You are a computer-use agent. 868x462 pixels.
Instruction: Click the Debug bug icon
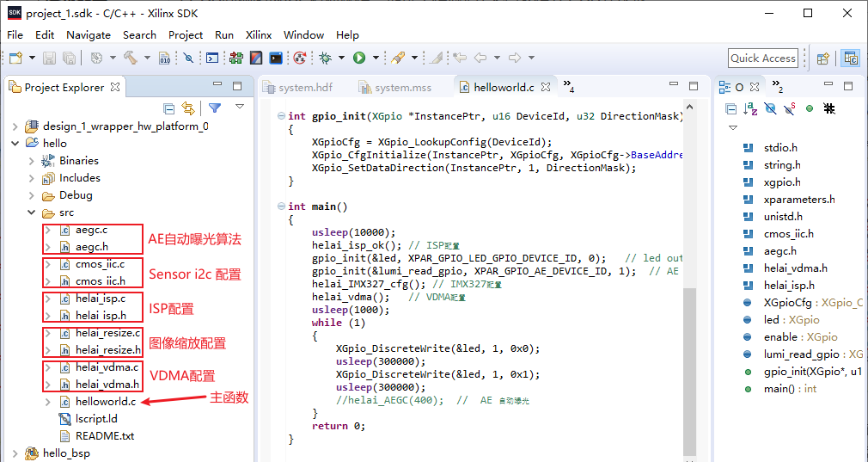tap(326, 58)
